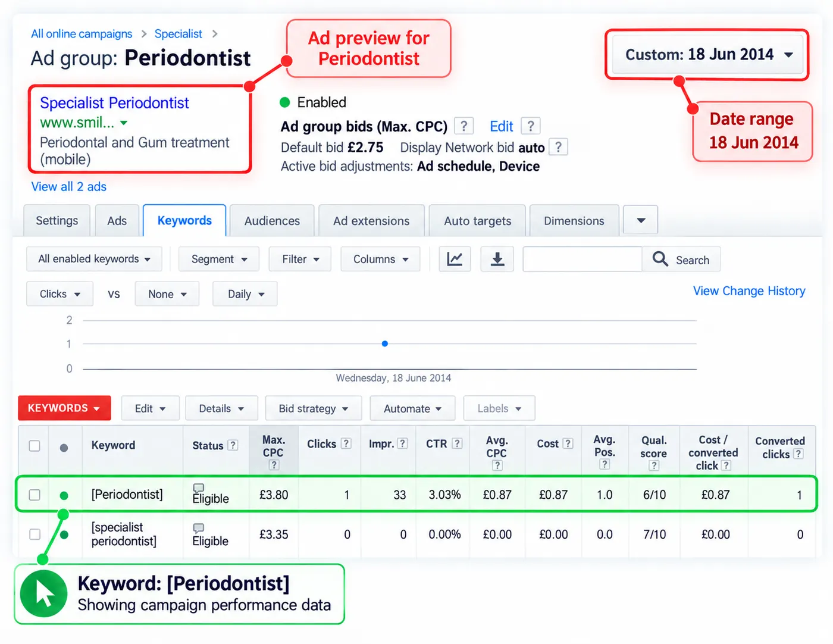The image size is (833, 644).
Task: Open the None comparison metric dropdown
Action: point(167,294)
